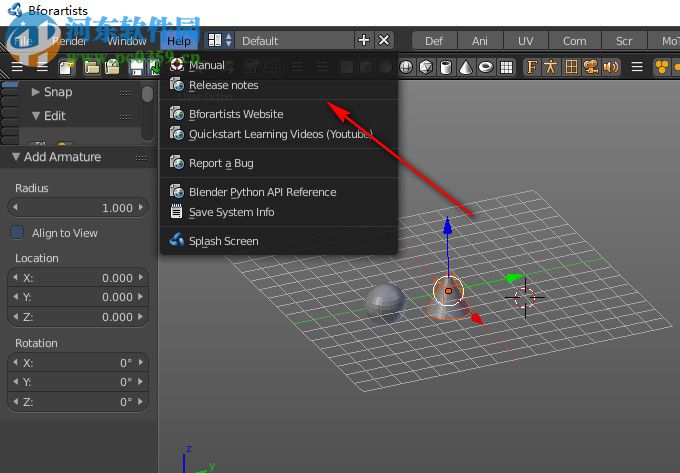Increase Rotation Z with the right arrow
The height and width of the screenshot is (473, 680).
[141, 401]
